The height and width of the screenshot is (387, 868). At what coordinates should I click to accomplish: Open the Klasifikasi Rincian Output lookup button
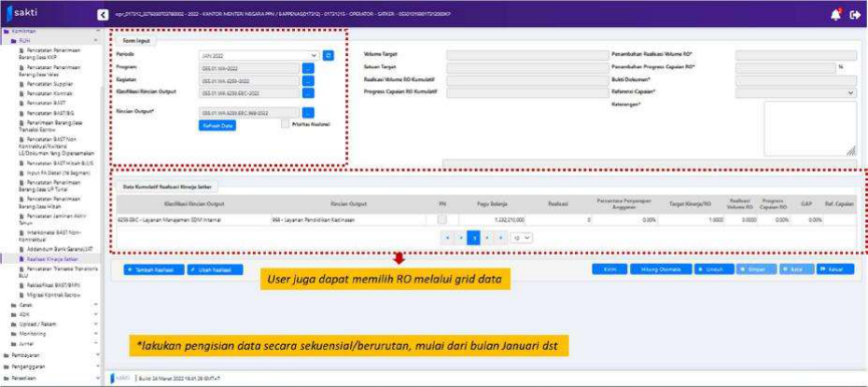pos(309,93)
